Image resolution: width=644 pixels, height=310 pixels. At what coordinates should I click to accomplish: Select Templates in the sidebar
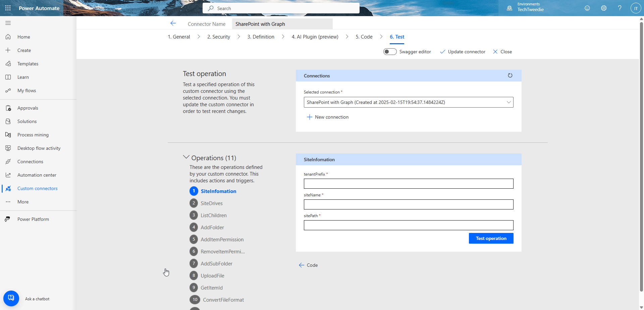click(28, 64)
